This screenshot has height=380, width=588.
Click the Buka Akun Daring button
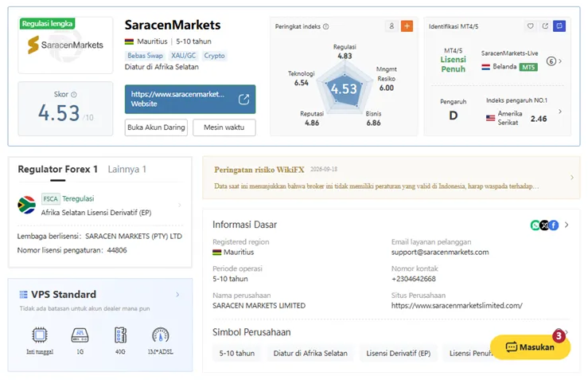[156, 127]
